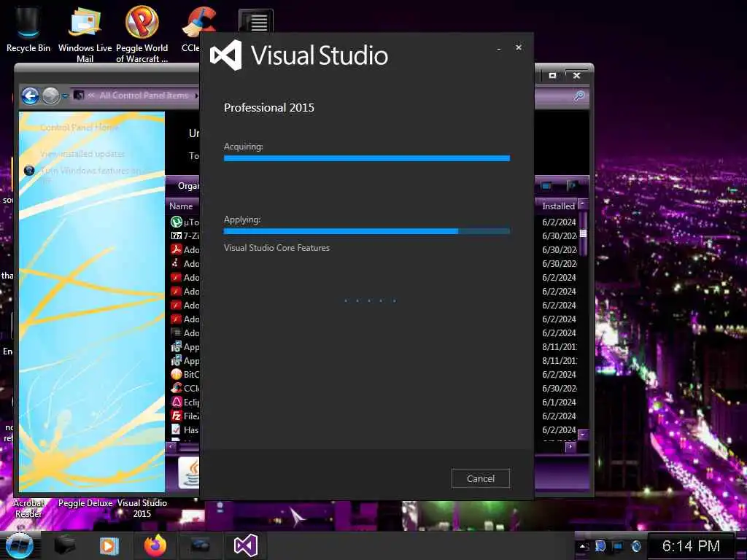Select the Peggle Deluxe desktop shortcut label
This screenshot has height=560, width=747.
(85, 503)
